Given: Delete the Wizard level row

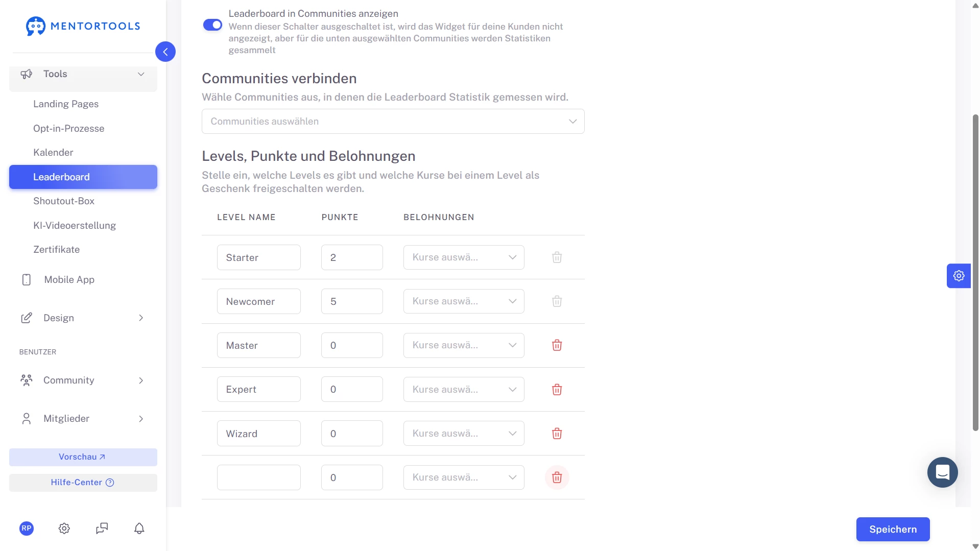Looking at the screenshot, I should tap(557, 434).
